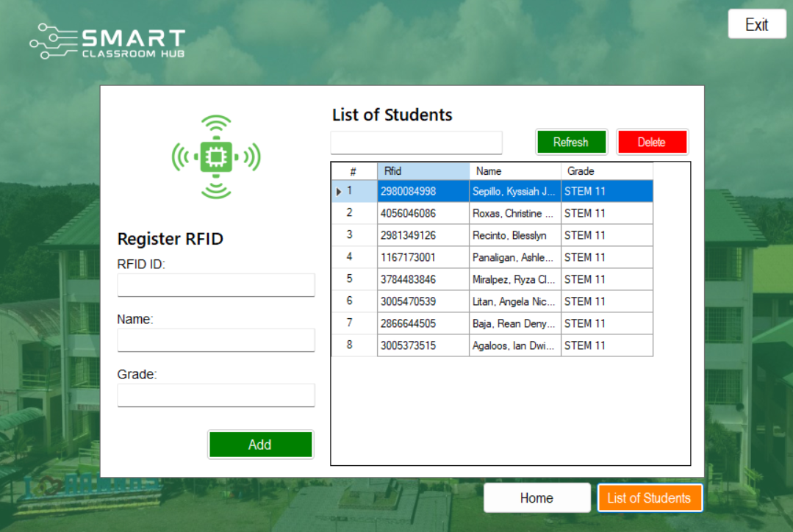793x532 pixels.
Task: Select Rfid cell 1167173001
Action: 423,257
